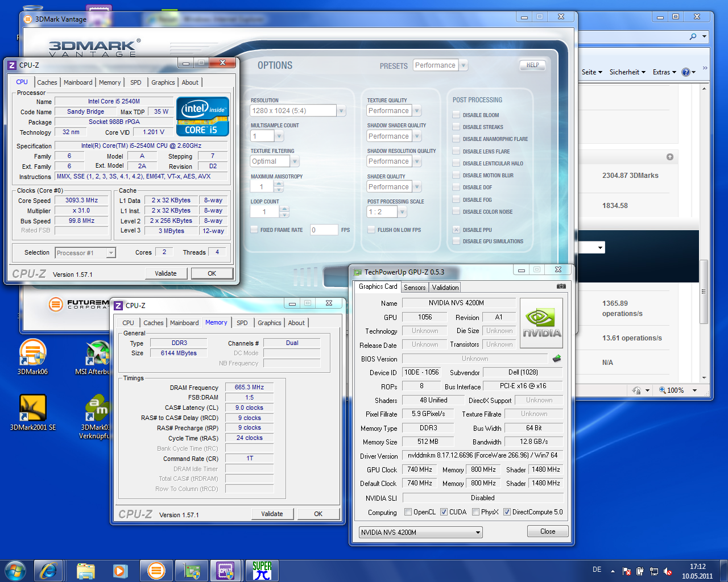Click the Close button in GPU-Z

(x=548, y=531)
